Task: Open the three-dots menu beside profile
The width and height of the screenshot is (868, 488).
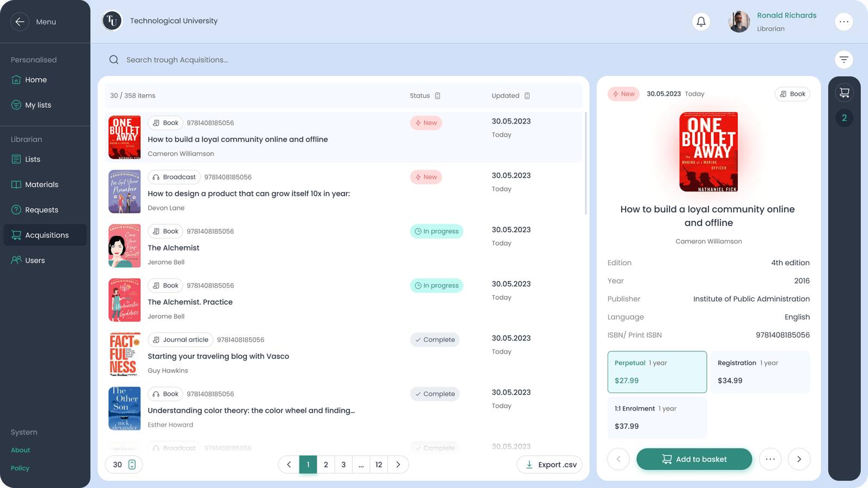Action: pos(844,22)
